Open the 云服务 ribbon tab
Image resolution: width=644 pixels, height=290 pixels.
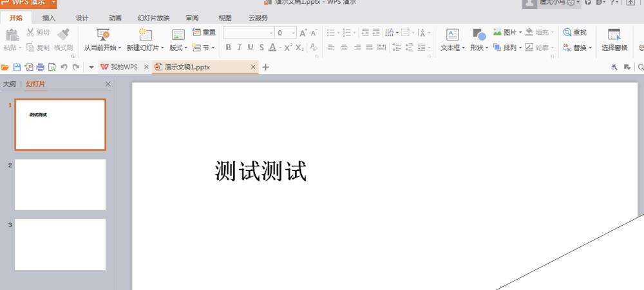click(x=258, y=17)
